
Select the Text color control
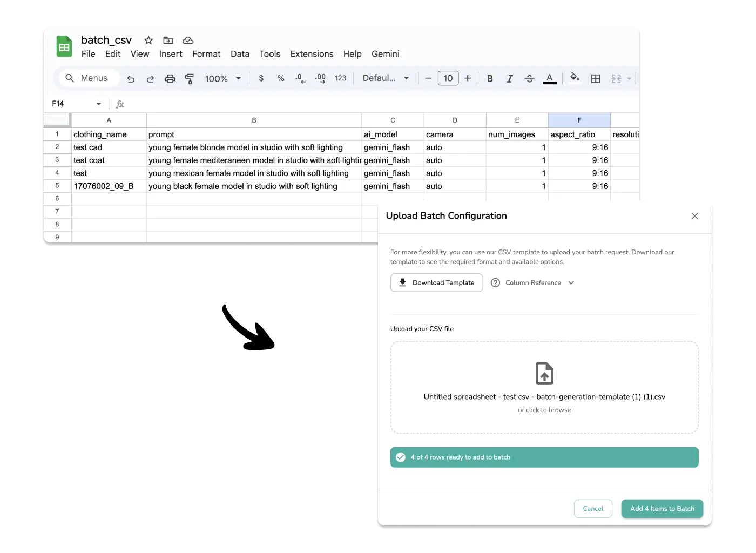[x=549, y=78]
